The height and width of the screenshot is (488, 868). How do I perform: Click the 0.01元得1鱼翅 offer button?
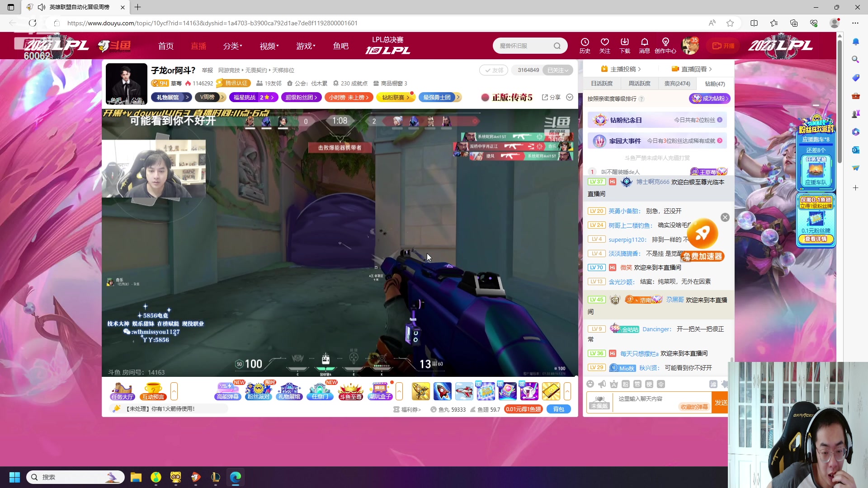523,409
